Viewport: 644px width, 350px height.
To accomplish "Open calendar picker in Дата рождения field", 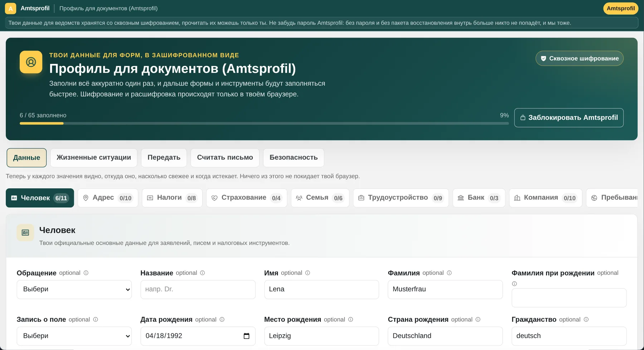I will [x=247, y=336].
